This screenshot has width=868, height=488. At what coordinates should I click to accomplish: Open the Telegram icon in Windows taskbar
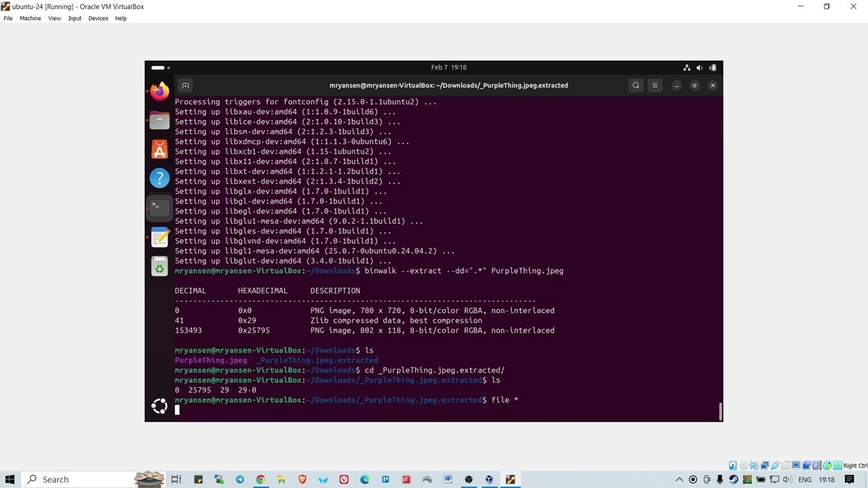[x=239, y=479]
